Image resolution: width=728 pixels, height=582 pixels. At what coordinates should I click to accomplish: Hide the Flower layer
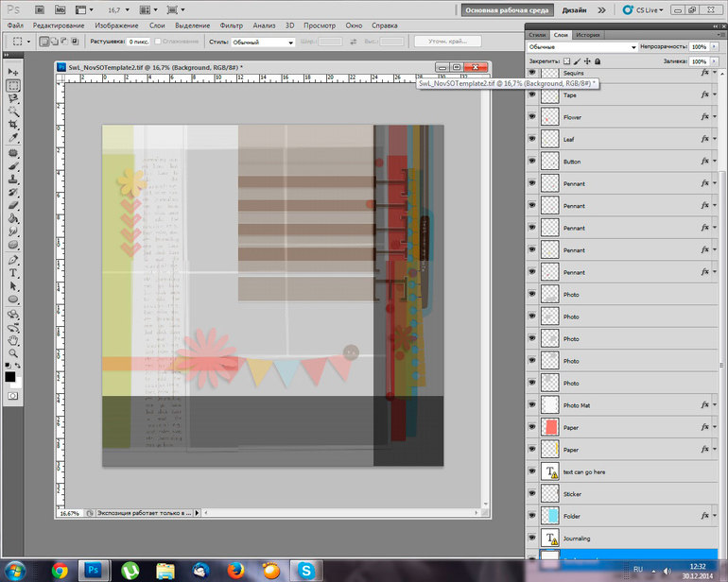point(531,117)
